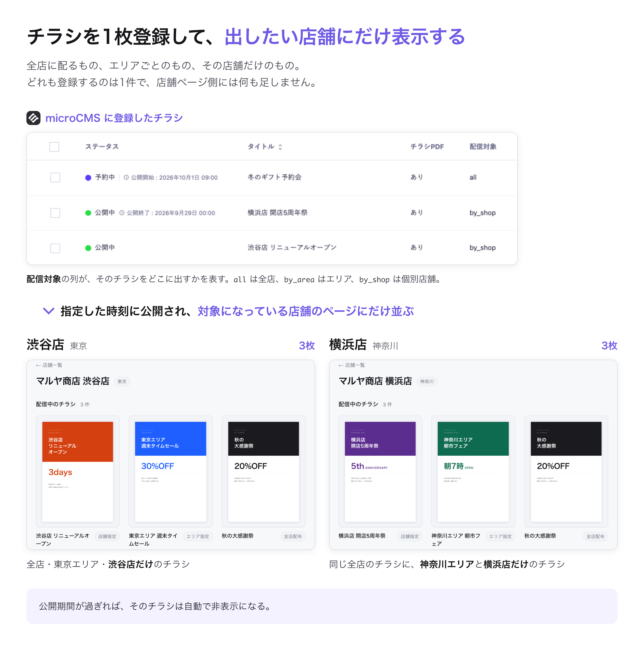The height and width of the screenshot is (647, 644).
Task: Click the 配信対象 column header
Action: [483, 147]
